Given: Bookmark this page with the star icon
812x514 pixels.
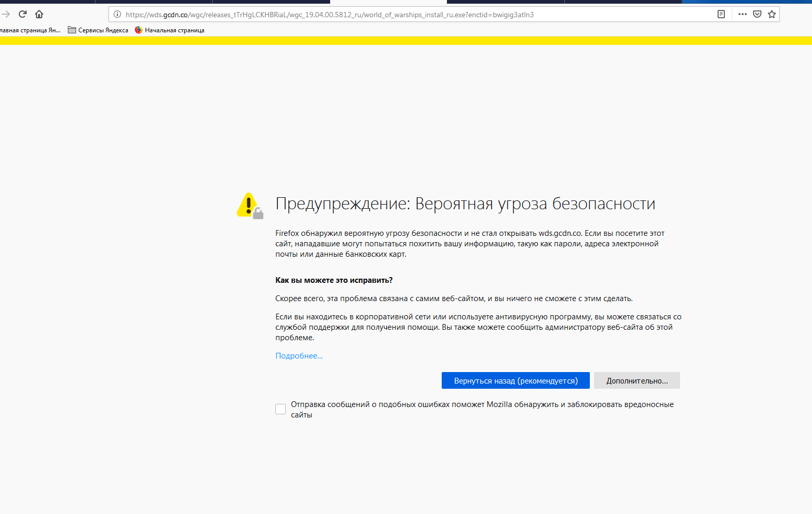Looking at the screenshot, I should 772,14.
